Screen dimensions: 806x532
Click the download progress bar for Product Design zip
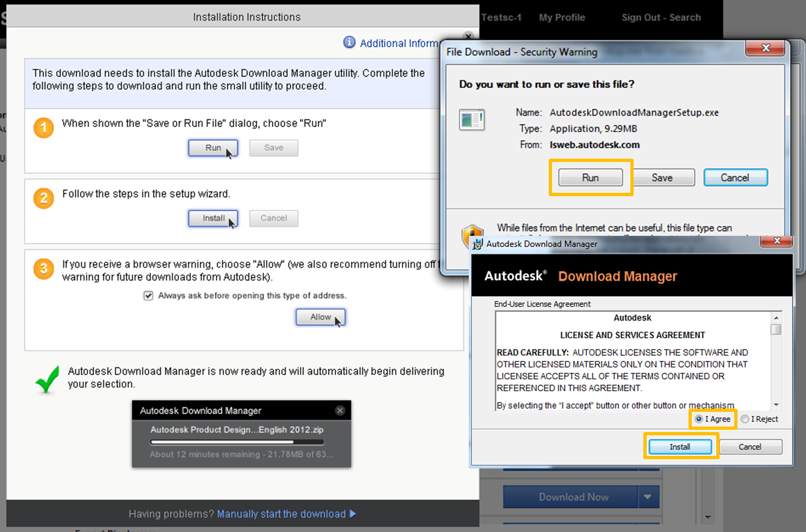click(237, 442)
